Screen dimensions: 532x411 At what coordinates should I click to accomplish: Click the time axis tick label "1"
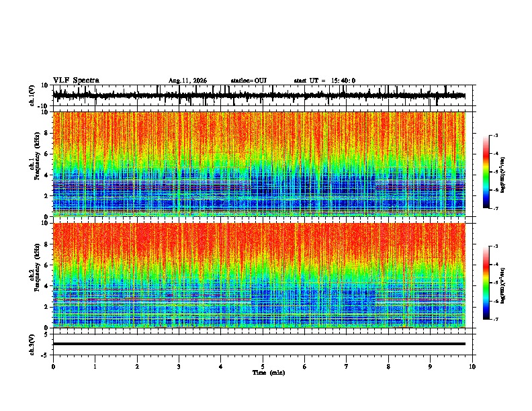click(x=95, y=367)
